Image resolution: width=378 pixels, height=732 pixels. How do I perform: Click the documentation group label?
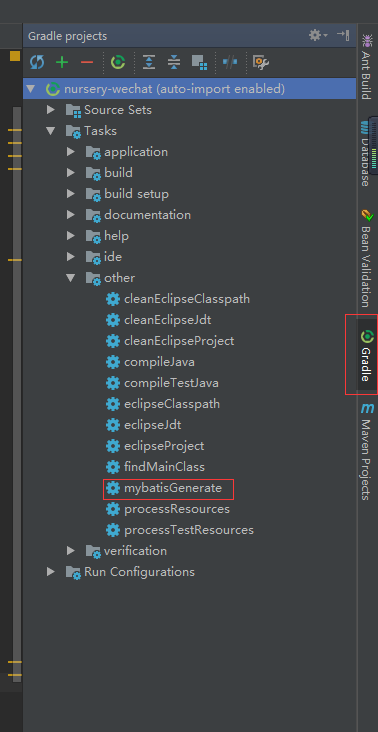click(147, 215)
